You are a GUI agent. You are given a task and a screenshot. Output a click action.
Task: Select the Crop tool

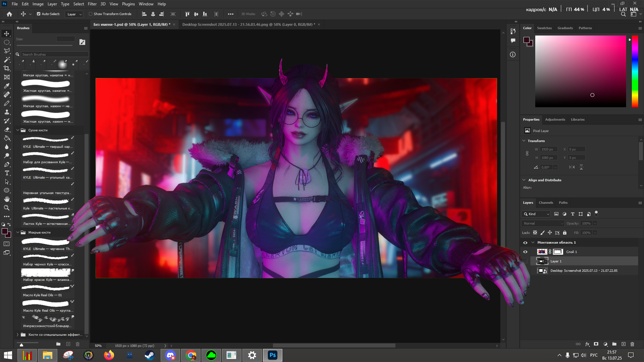pyautogui.click(x=7, y=68)
